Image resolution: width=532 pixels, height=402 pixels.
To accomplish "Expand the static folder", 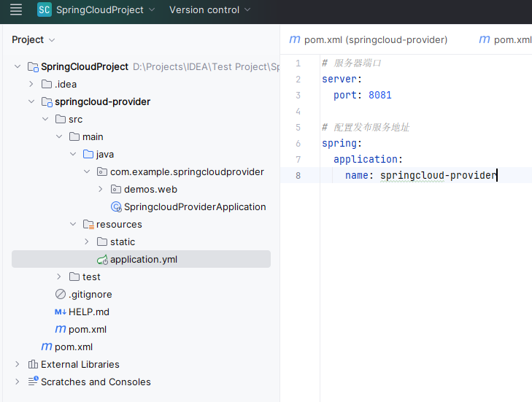I will (87, 241).
